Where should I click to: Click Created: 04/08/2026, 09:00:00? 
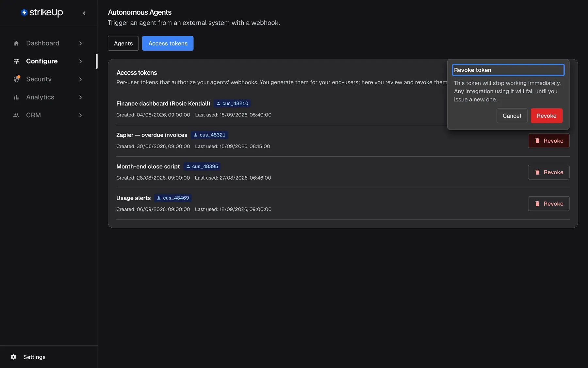[x=153, y=115]
